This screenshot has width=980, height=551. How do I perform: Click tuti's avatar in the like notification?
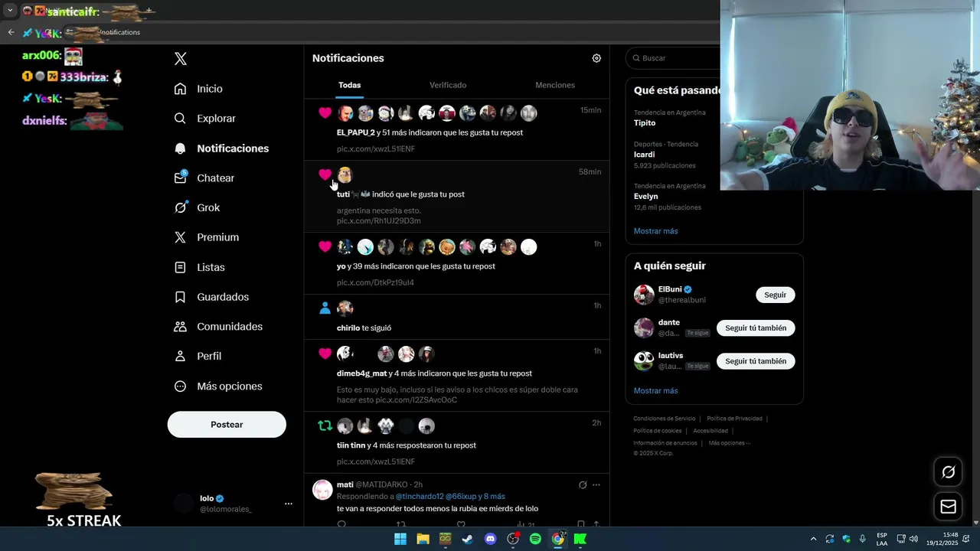point(345,175)
